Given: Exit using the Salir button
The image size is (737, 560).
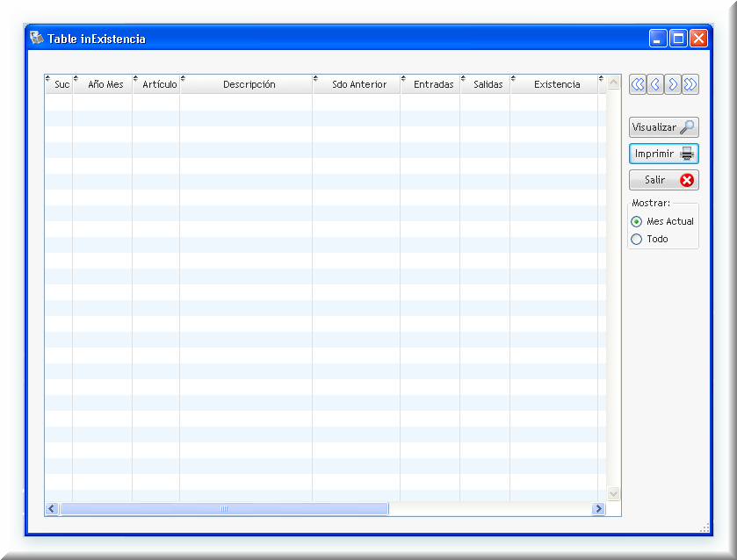Looking at the screenshot, I should 664,180.
